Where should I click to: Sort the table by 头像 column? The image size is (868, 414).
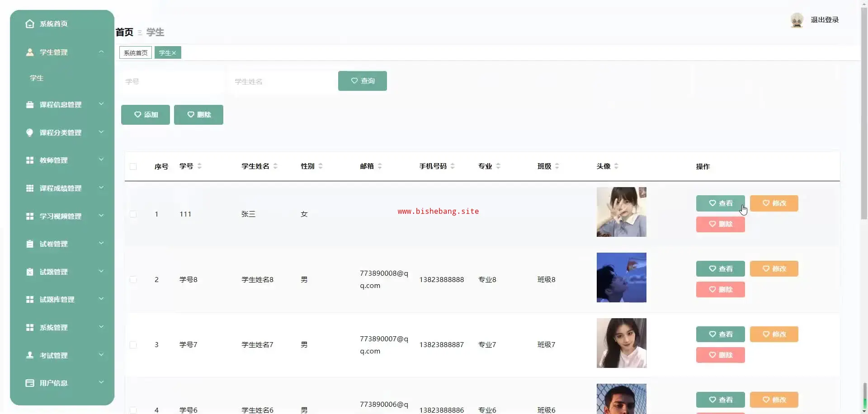pos(616,166)
